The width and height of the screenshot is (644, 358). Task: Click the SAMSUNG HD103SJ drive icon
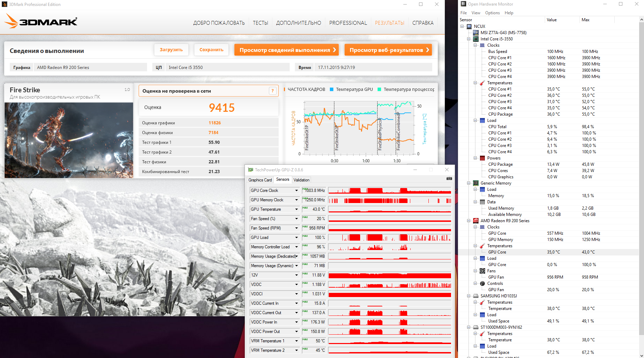click(x=476, y=296)
